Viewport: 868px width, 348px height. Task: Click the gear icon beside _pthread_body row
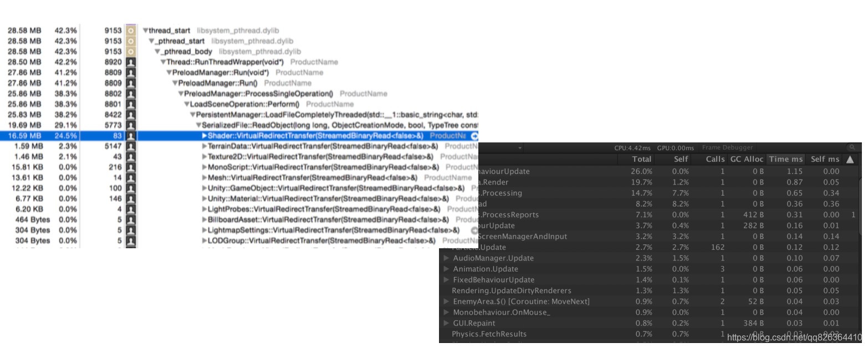click(131, 52)
